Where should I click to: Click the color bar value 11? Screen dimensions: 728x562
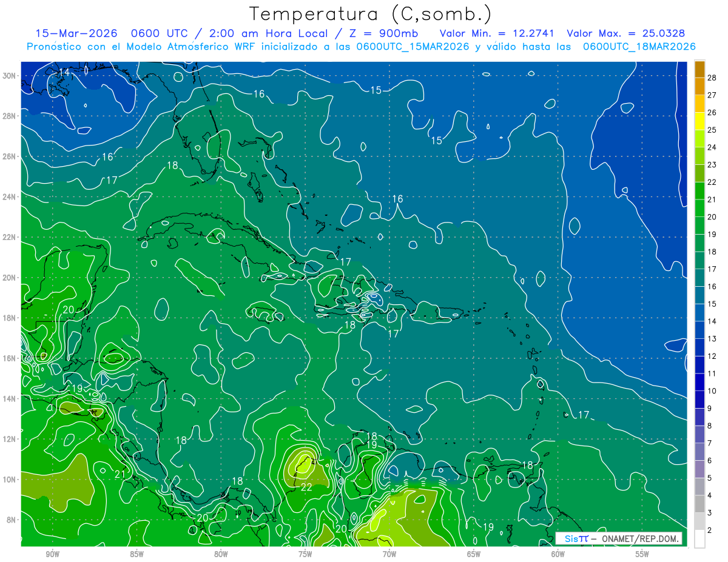click(x=712, y=373)
